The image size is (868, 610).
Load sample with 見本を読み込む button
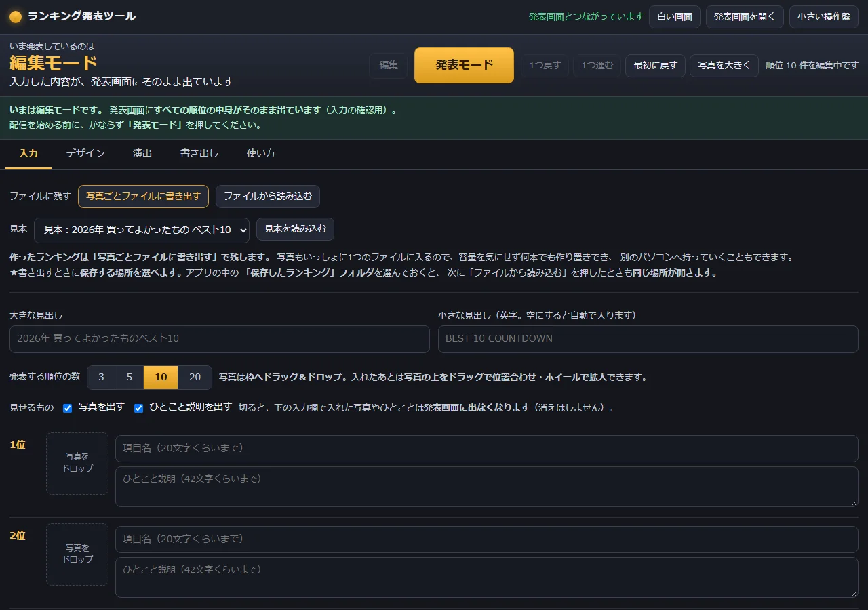295,229
